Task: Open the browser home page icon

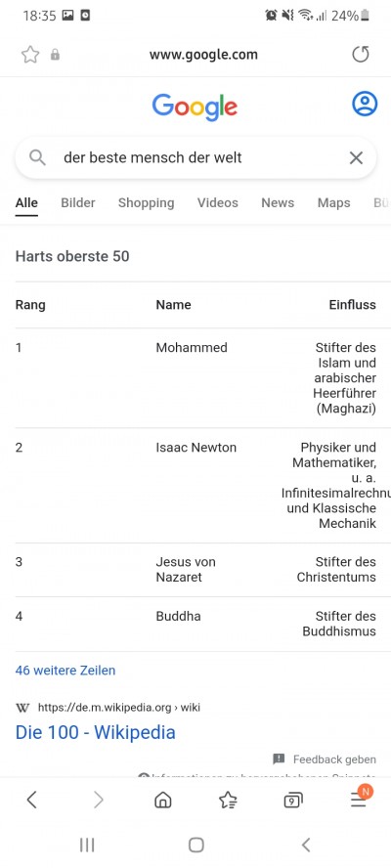Action: pyautogui.click(x=163, y=800)
